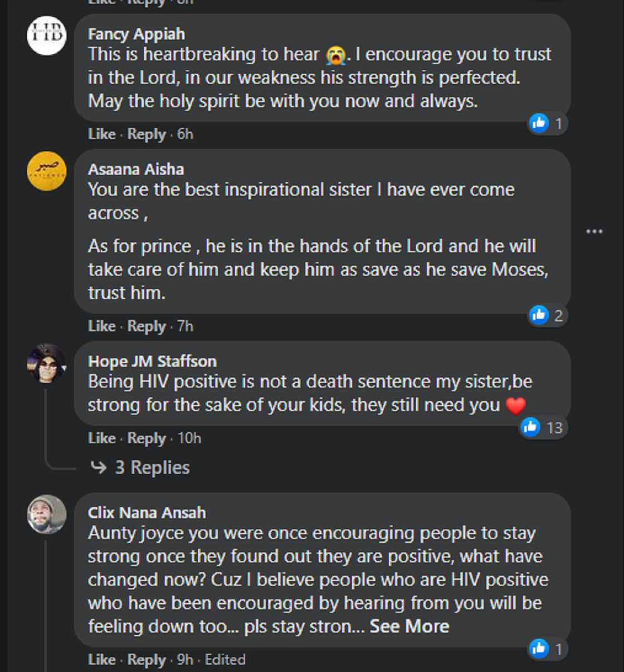This screenshot has height=672, width=624.
Task: Open Hope JM Staffson's profile picture
Action: [x=47, y=363]
